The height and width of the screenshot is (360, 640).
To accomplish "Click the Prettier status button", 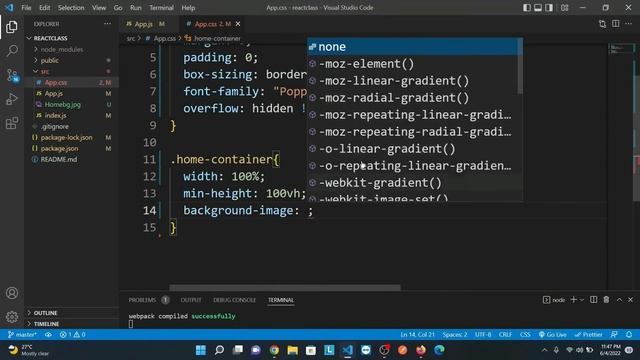I will [x=588, y=334].
